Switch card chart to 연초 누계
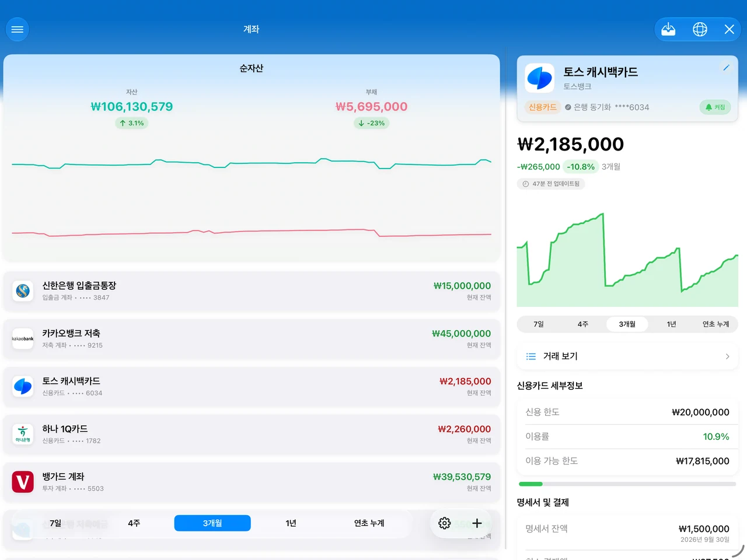Screen dimensions: 747x560 point(716,324)
